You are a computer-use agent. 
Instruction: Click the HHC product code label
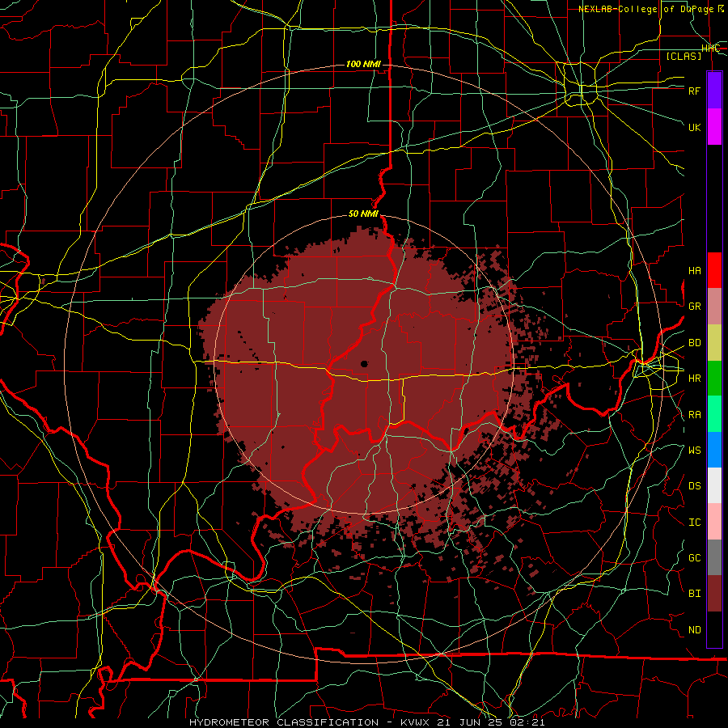pos(711,49)
